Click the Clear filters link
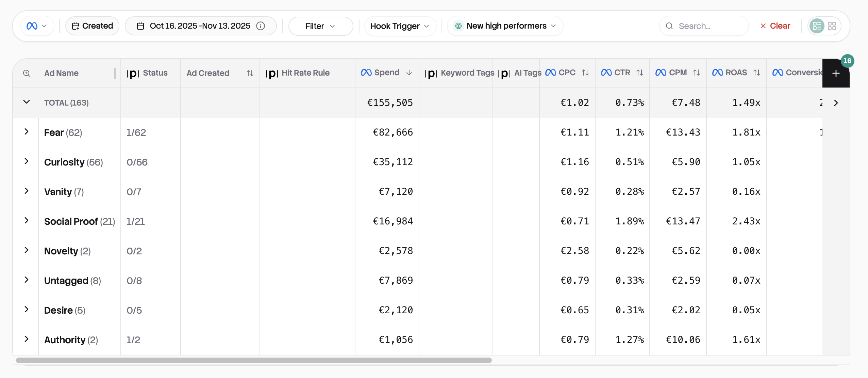This screenshot has height=378, width=868. tap(775, 26)
